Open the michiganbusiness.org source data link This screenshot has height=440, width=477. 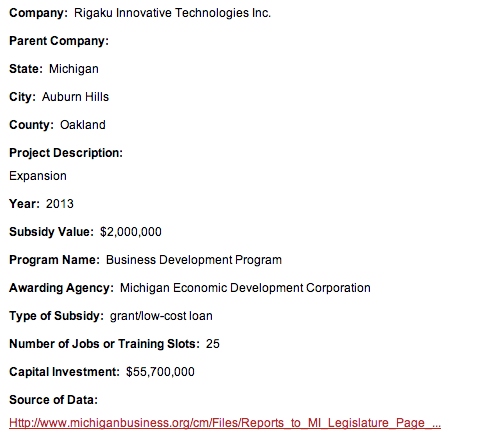point(225,423)
